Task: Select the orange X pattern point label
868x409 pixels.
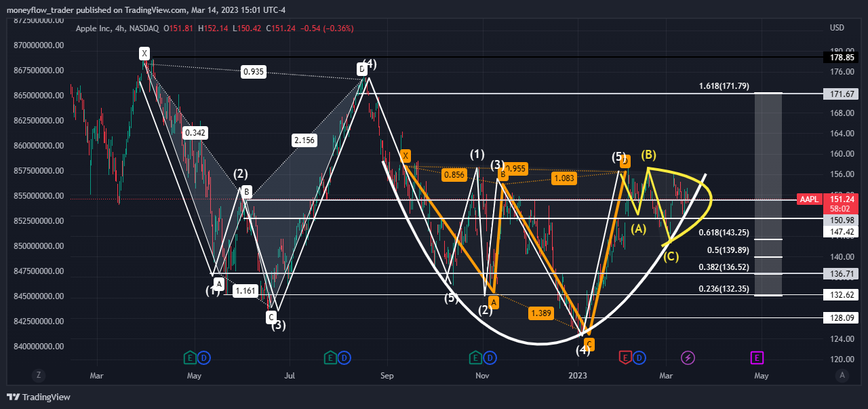Action: (x=406, y=156)
